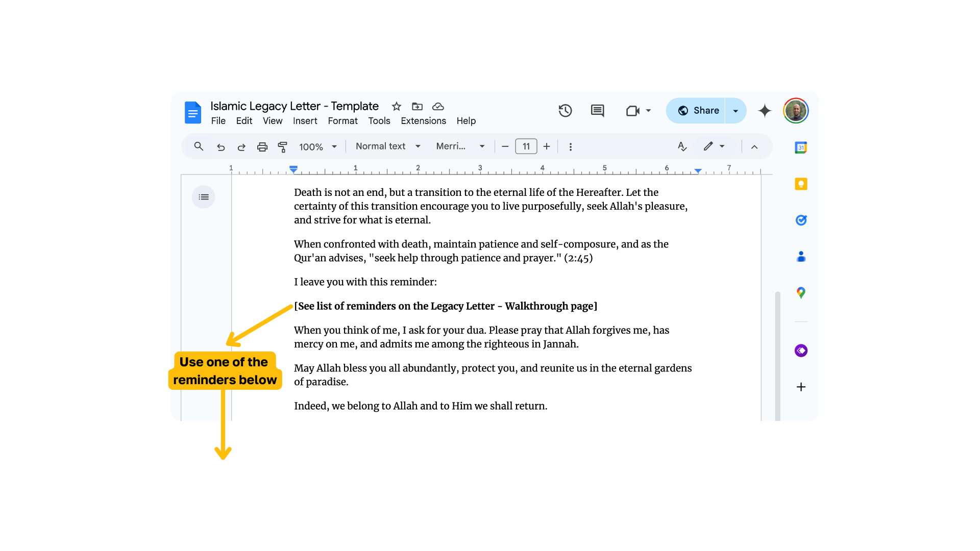Print the document

[x=262, y=147]
